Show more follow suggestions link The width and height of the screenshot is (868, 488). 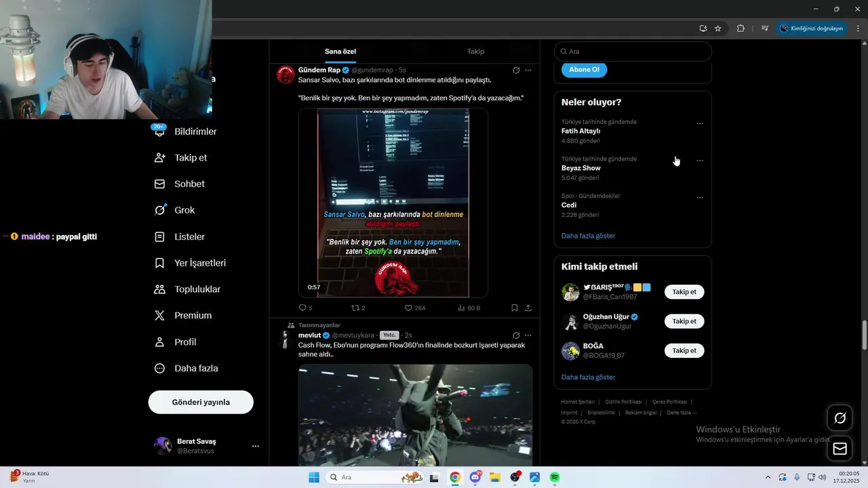(588, 377)
